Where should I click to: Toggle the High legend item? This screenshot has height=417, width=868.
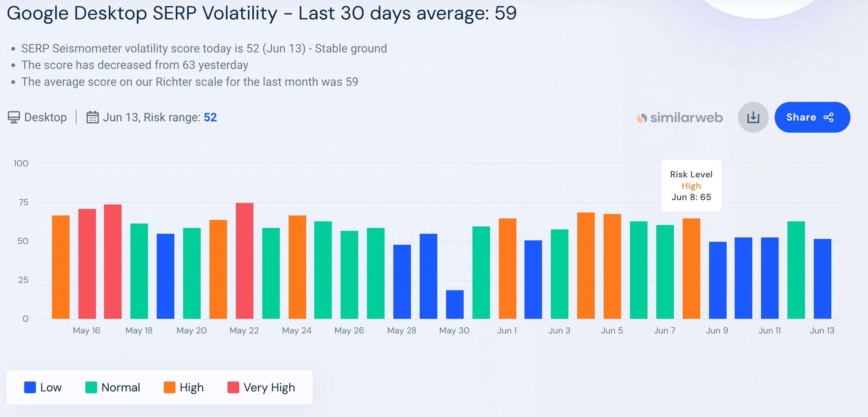click(183, 387)
